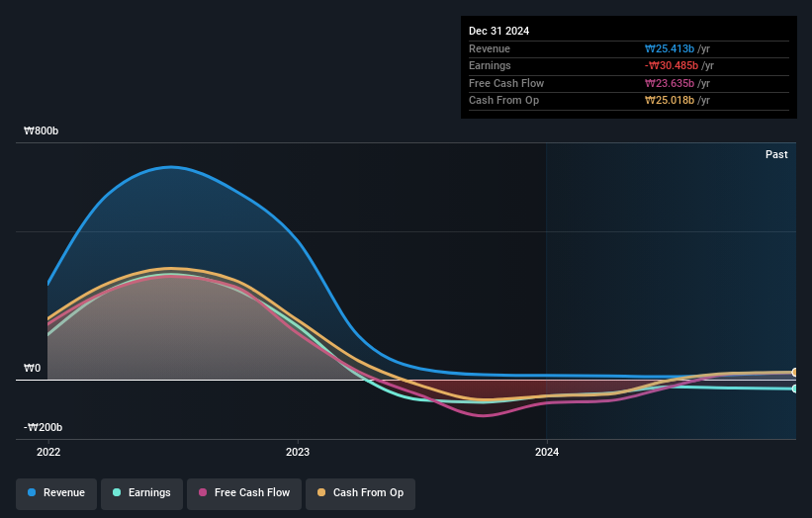Click the ₩25.413b revenue value
This screenshot has height=518, width=812.
coord(669,48)
